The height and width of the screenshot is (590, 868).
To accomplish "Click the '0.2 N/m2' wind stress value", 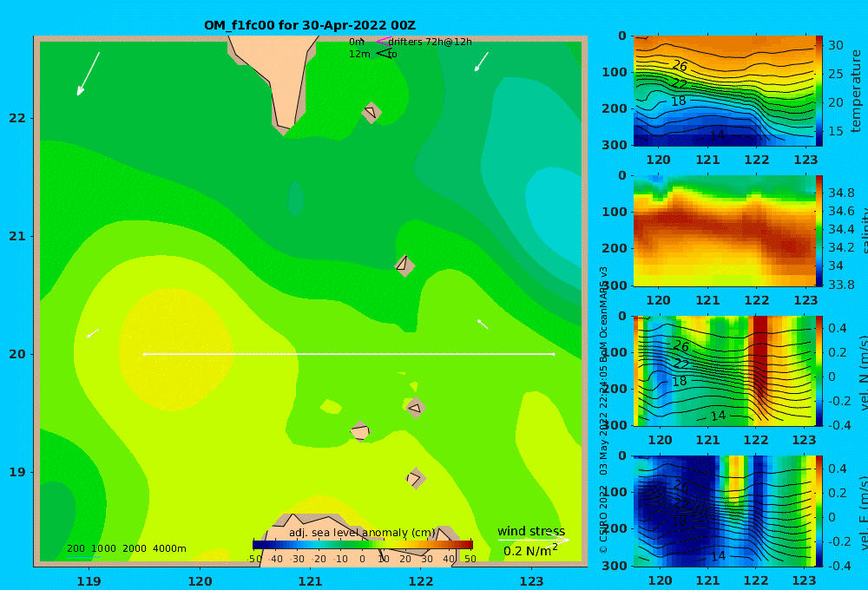I will coord(530,550).
